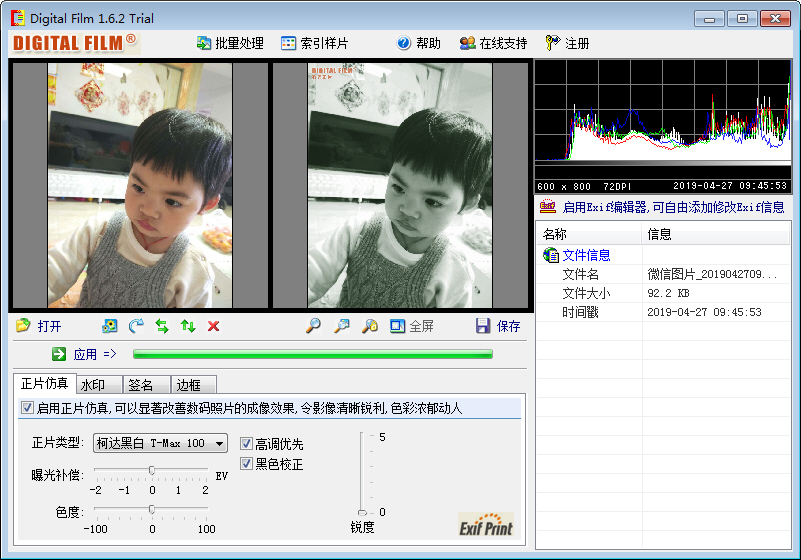
Task: Click the 启用Exif编辑器 link
Action: [672, 207]
